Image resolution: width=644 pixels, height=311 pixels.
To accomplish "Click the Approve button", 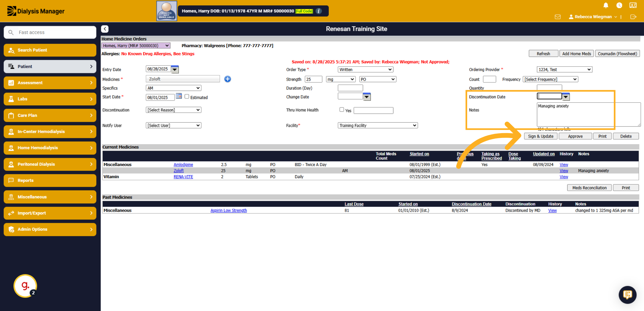I will pyautogui.click(x=575, y=136).
